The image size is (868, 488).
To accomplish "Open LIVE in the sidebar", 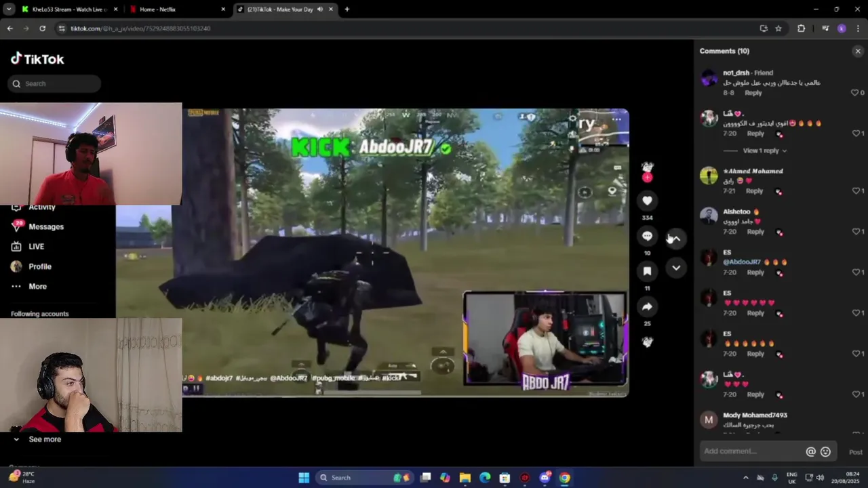I will tap(36, 247).
